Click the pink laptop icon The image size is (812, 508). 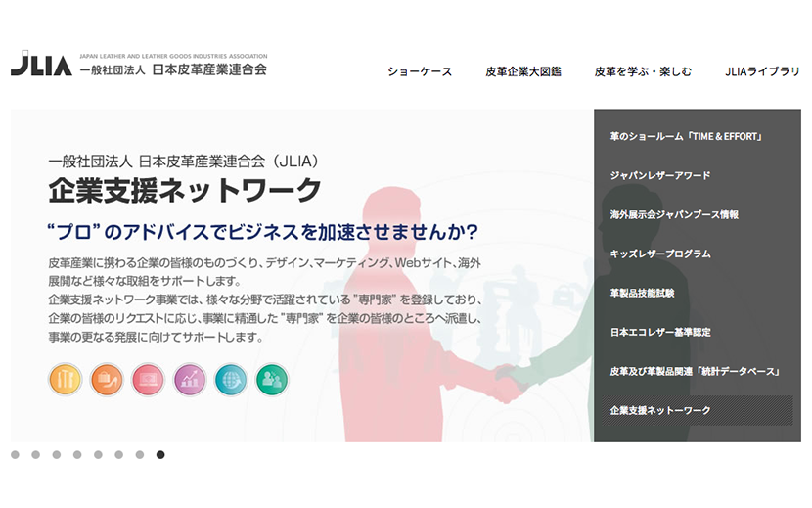coord(148,380)
